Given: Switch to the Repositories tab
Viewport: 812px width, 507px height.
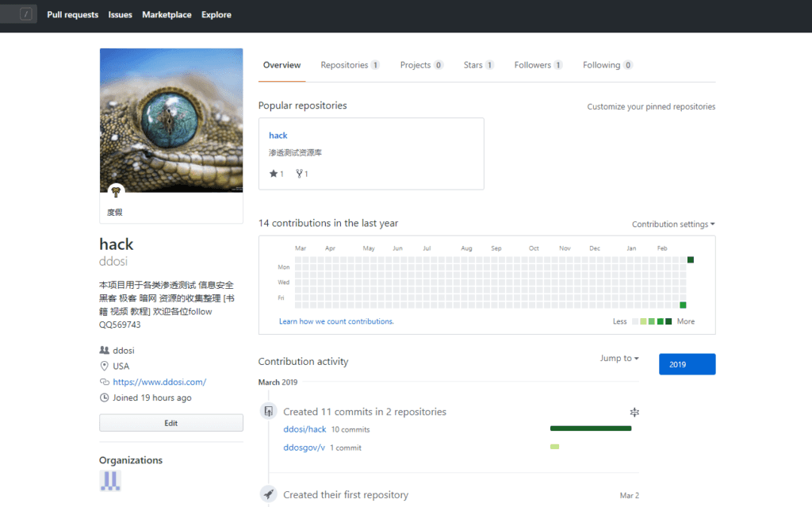Looking at the screenshot, I should point(350,65).
